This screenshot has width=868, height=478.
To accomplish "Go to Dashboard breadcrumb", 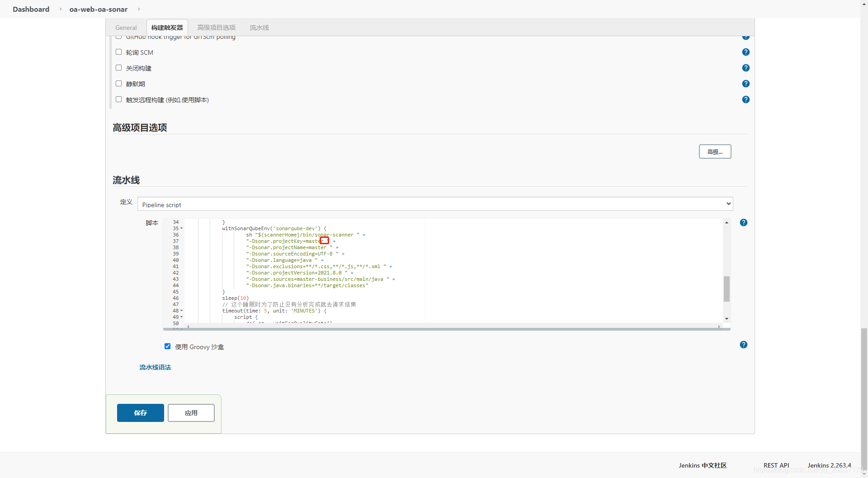I will 31,9.
